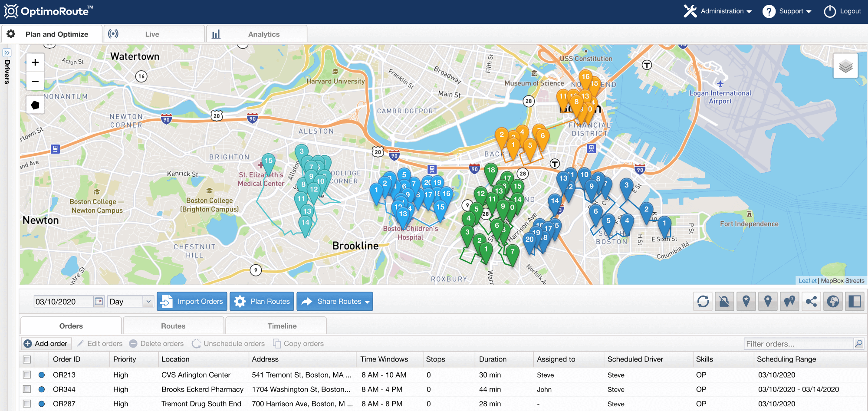Viewport: 868px width, 411px height.
Task: Check the checkbox for order OR344
Action: (27, 389)
